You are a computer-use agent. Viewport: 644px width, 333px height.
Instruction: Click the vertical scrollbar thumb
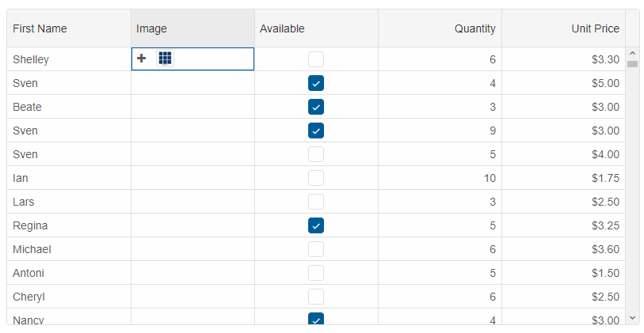click(x=632, y=64)
